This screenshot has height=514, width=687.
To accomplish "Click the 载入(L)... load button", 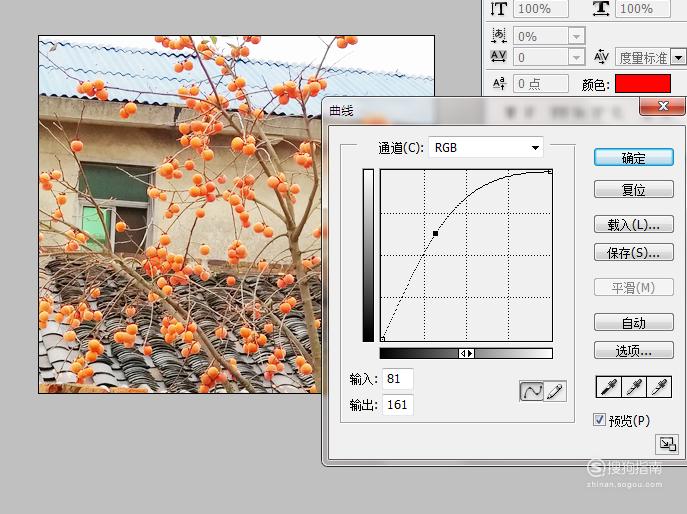I will click(634, 224).
